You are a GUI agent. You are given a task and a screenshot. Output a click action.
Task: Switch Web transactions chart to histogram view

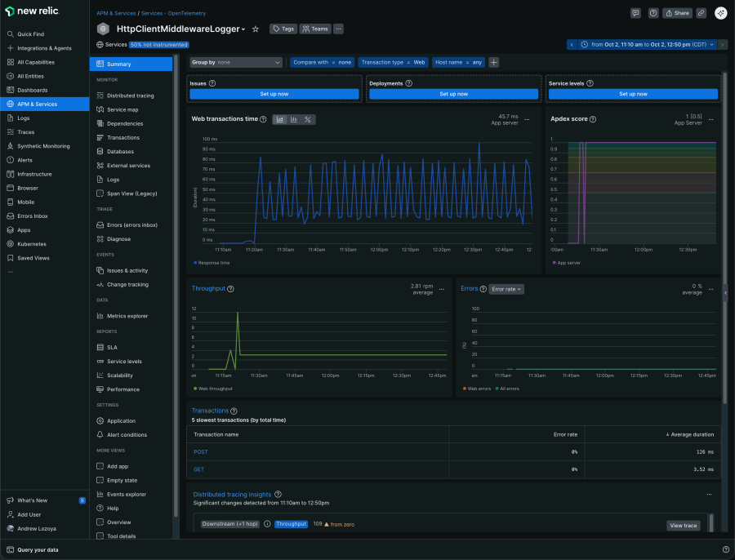[x=294, y=119]
